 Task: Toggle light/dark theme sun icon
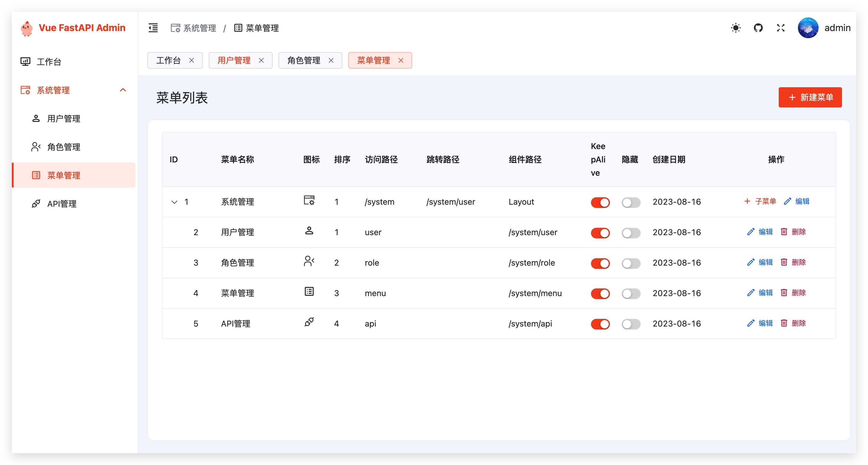pos(735,28)
